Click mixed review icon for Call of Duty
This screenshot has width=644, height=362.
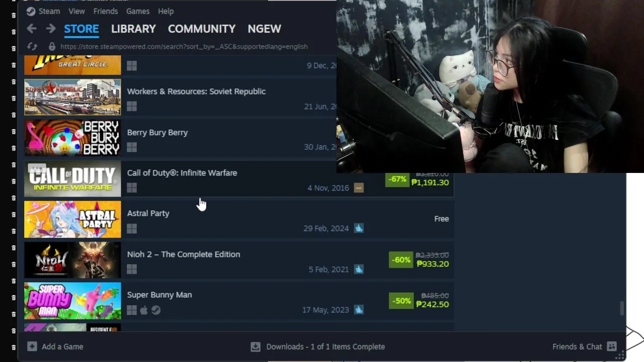(x=359, y=188)
